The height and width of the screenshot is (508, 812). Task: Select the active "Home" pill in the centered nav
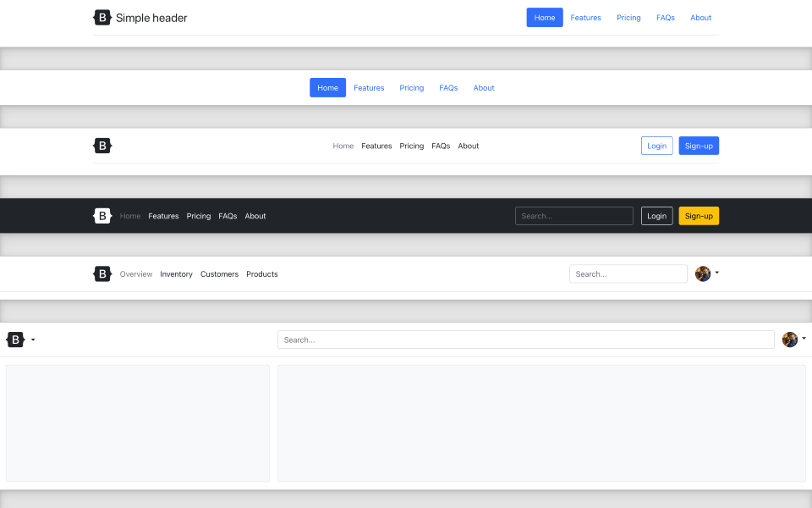(x=327, y=87)
